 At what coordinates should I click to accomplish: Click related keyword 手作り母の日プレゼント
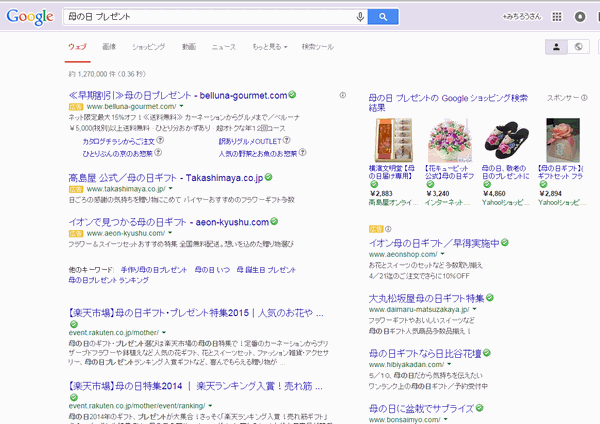(x=154, y=270)
